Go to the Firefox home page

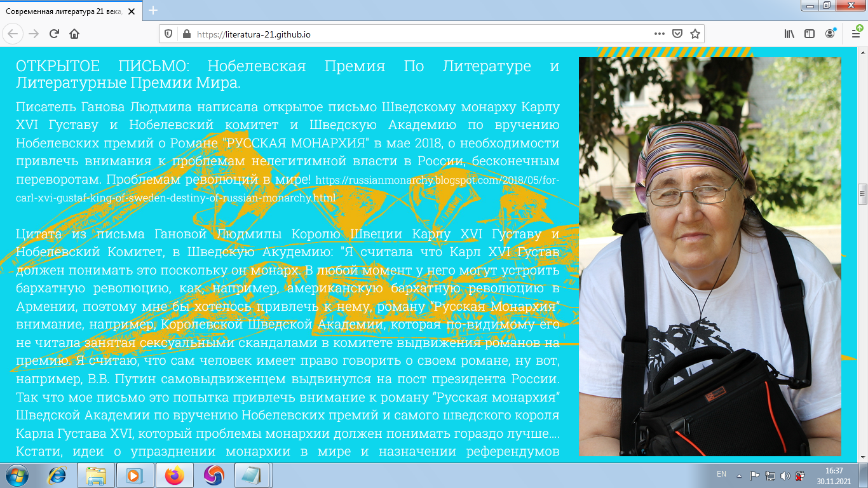coord(74,34)
